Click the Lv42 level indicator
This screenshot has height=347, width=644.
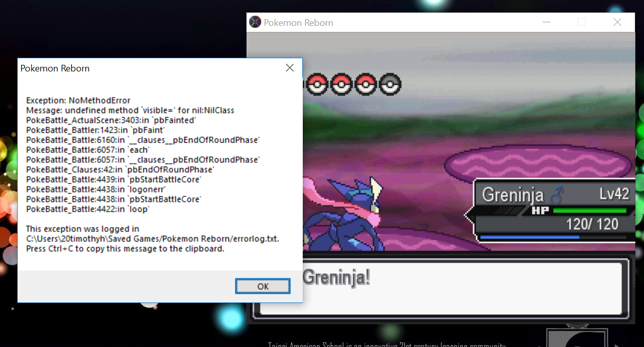(614, 194)
